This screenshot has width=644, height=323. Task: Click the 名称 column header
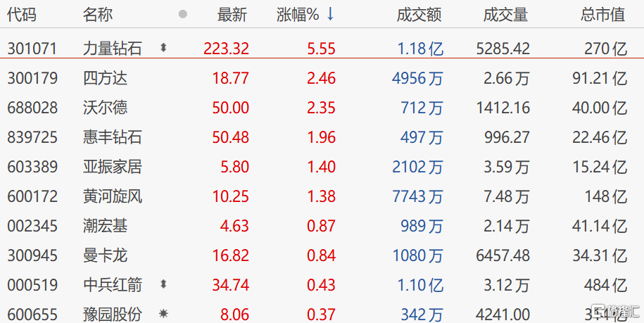[98, 15]
